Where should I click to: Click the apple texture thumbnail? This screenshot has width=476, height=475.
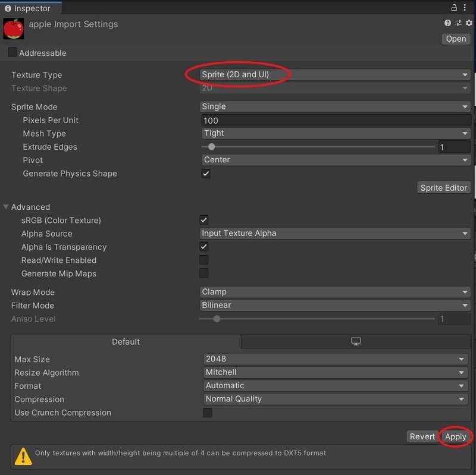(x=13, y=28)
